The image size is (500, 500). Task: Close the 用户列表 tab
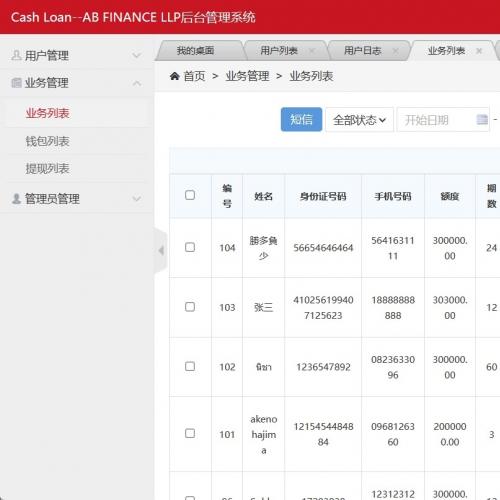[x=312, y=51]
